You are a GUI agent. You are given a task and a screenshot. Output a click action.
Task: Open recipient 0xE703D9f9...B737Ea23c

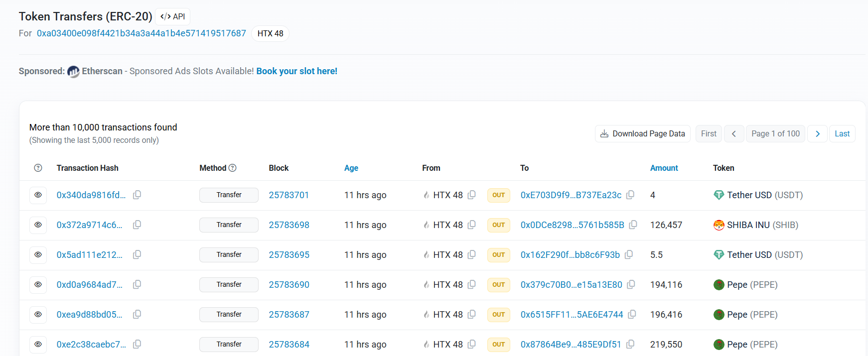pos(571,195)
